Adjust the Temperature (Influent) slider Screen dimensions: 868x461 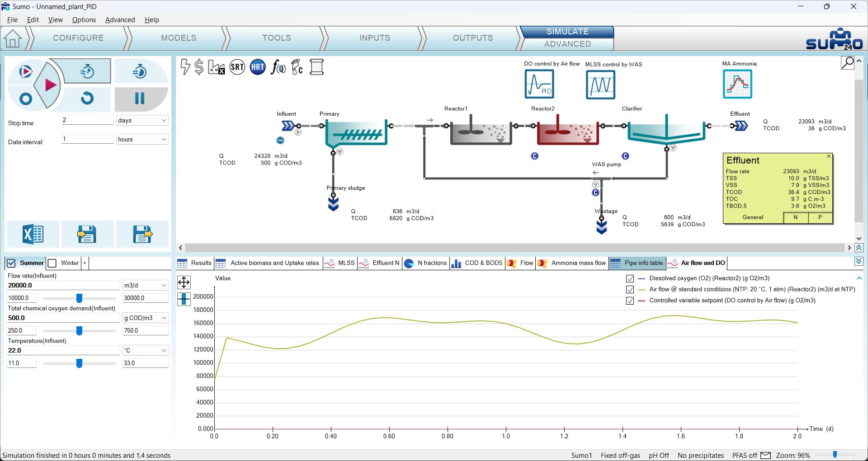pyautogui.click(x=79, y=363)
